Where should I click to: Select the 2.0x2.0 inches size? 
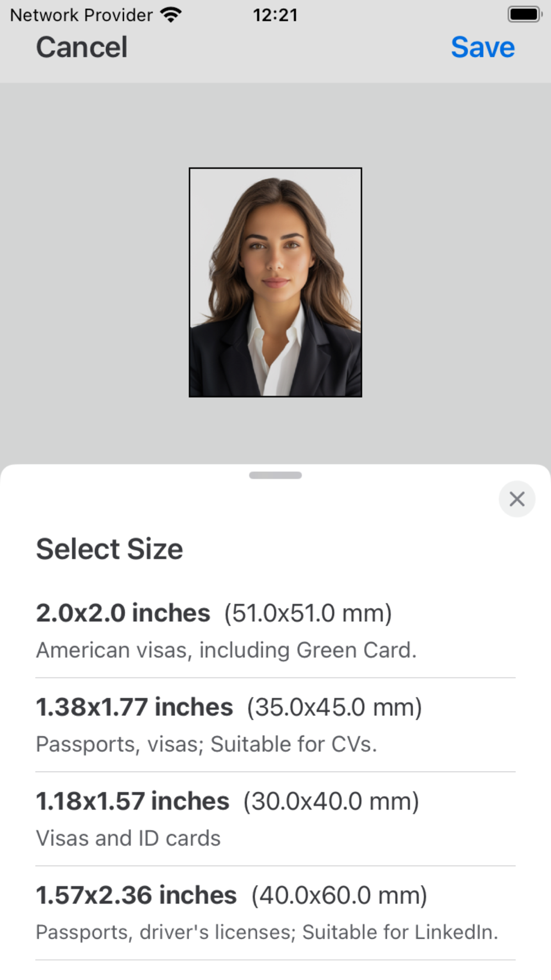point(123,613)
